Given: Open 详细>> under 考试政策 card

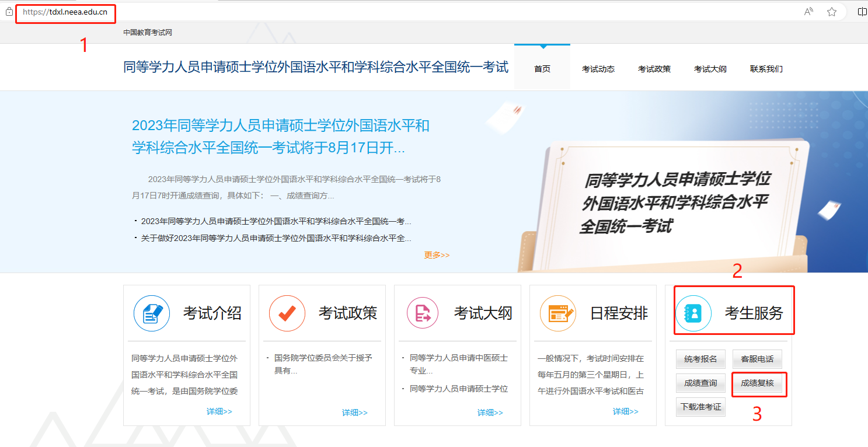Looking at the screenshot, I should pos(355,413).
